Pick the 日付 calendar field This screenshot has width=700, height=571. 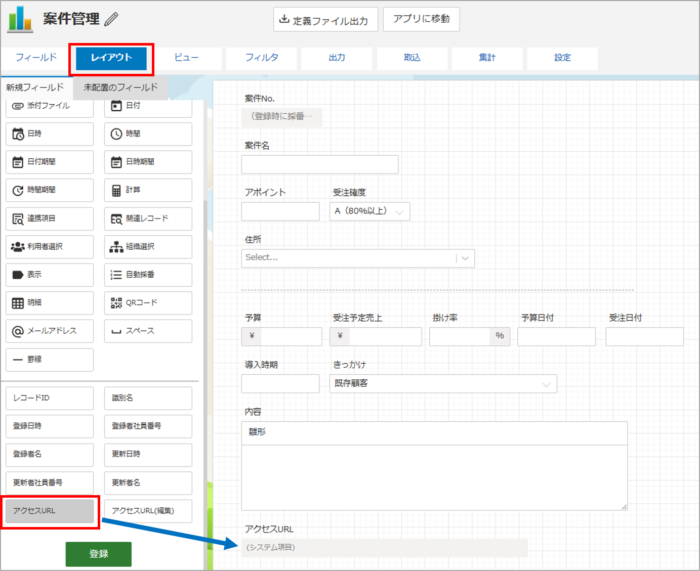click(x=148, y=106)
